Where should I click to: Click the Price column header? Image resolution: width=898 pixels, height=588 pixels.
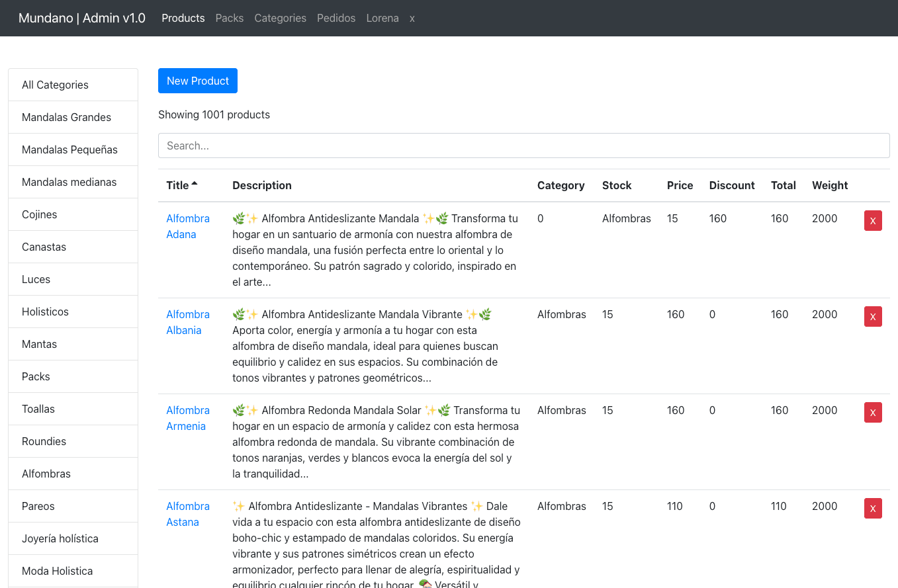(x=680, y=185)
